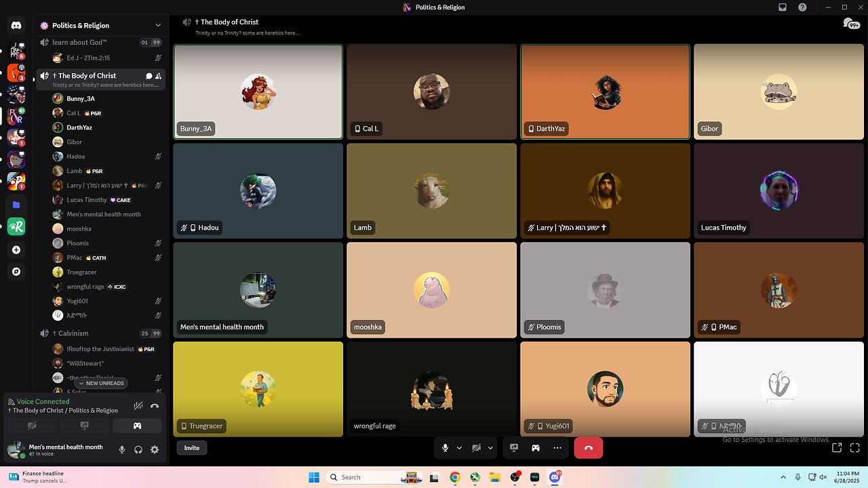
Task: Open the Inbox icon in title bar
Action: tap(782, 7)
